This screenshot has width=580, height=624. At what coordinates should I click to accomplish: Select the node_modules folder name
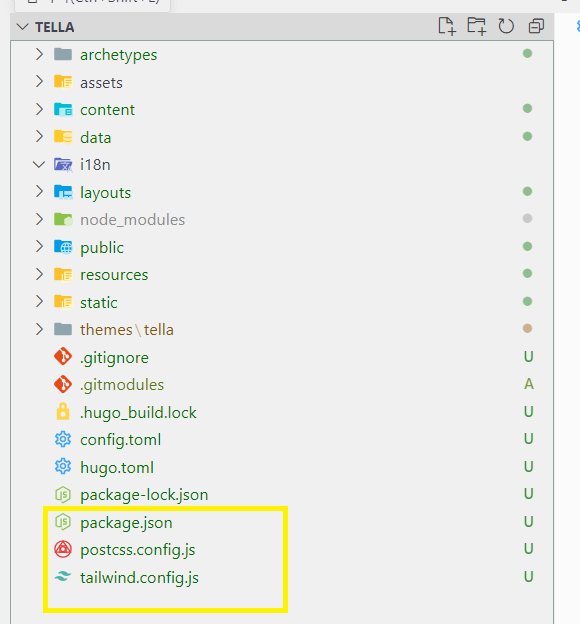click(133, 220)
